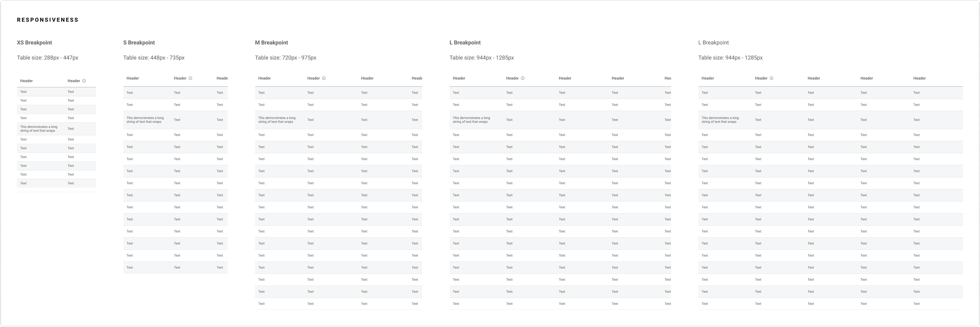The image size is (980, 327).
Task: Select the light-weight "L Breakpoint" heading
Action: click(713, 43)
